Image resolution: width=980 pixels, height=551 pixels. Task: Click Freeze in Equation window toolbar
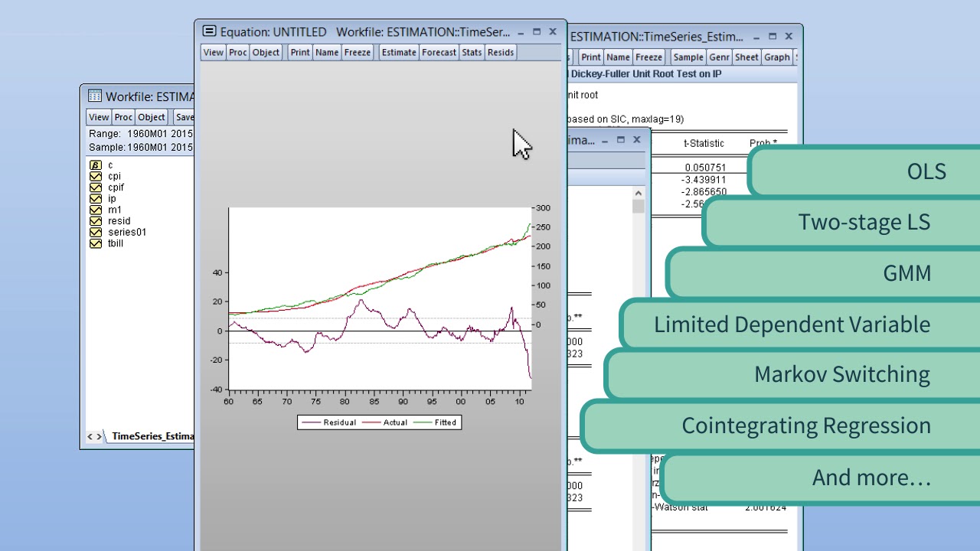coord(358,52)
